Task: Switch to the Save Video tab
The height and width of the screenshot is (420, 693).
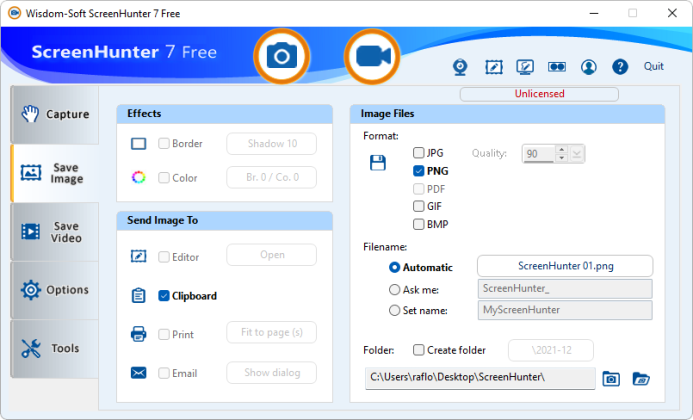Action: pyautogui.click(x=55, y=232)
